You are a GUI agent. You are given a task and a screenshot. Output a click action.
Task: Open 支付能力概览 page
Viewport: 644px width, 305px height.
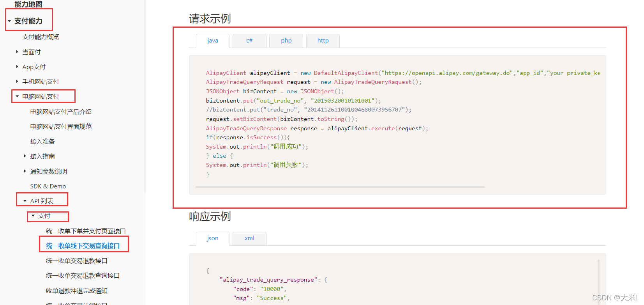[41, 37]
